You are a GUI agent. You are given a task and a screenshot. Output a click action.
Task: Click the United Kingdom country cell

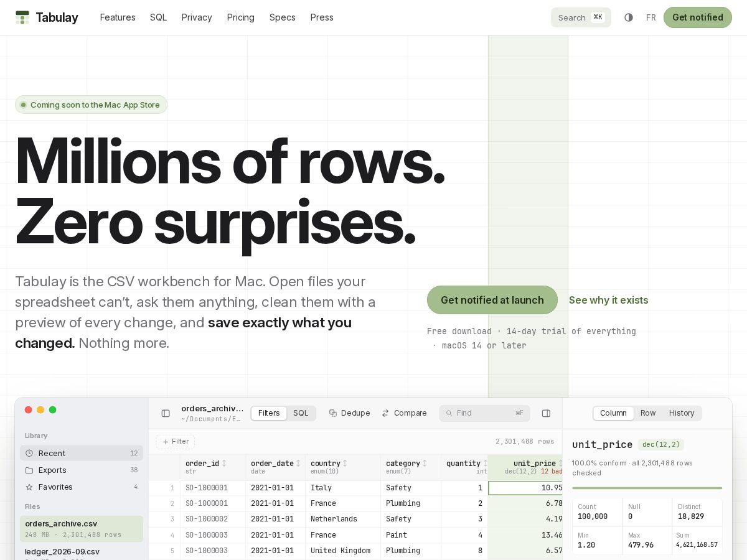click(343, 551)
